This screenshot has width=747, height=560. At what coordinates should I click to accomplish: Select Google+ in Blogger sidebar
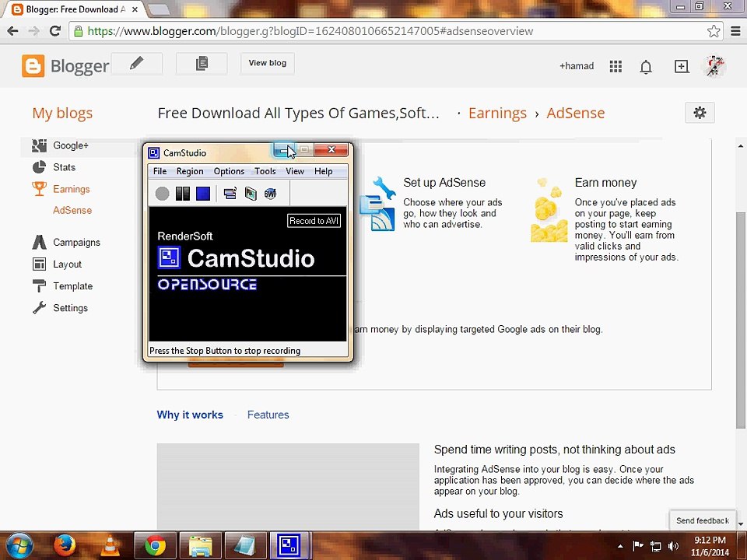click(x=71, y=145)
